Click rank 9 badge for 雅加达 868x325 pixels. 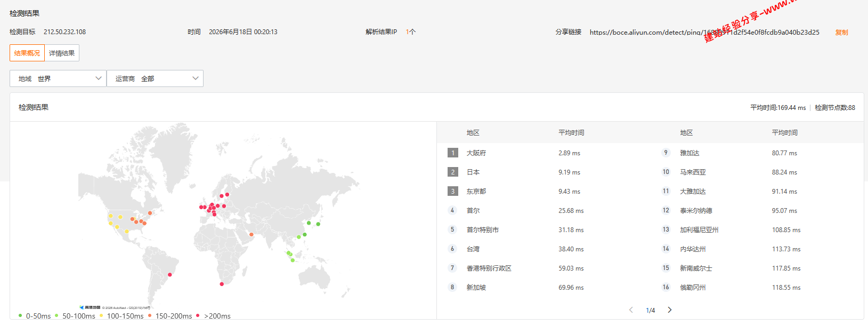[x=666, y=153]
